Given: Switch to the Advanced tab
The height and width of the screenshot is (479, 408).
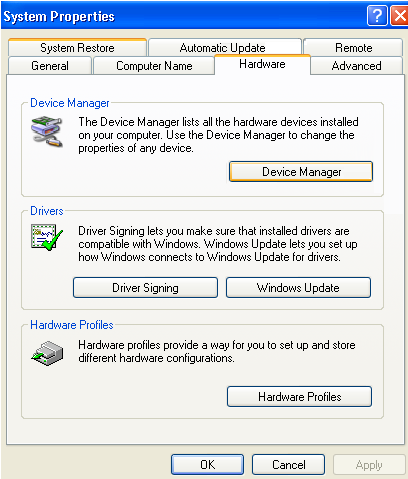Looking at the screenshot, I should point(356,66).
